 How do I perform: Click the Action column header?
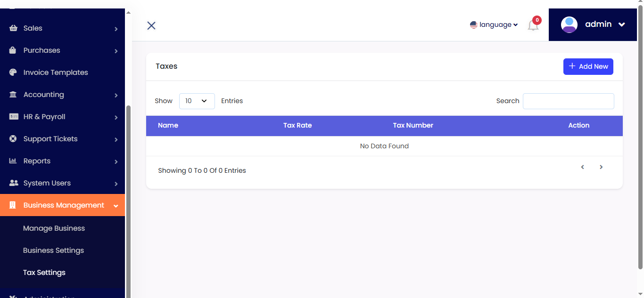coord(579,125)
